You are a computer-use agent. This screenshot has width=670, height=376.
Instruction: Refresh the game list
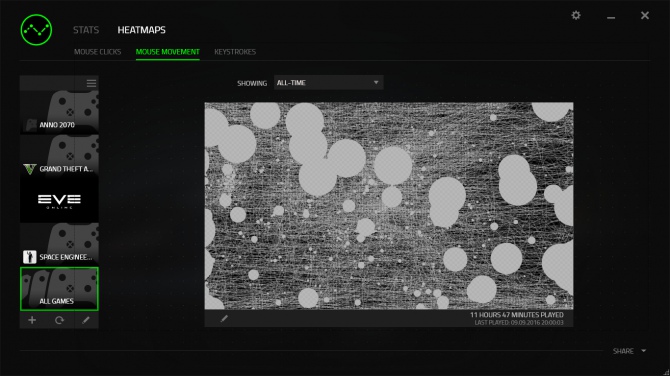(59, 320)
